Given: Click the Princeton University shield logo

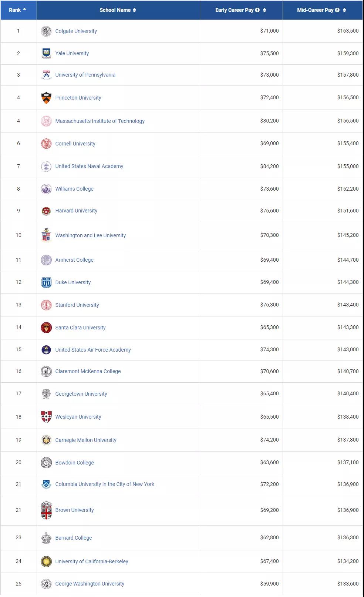Looking at the screenshot, I should tap(46, 98).
